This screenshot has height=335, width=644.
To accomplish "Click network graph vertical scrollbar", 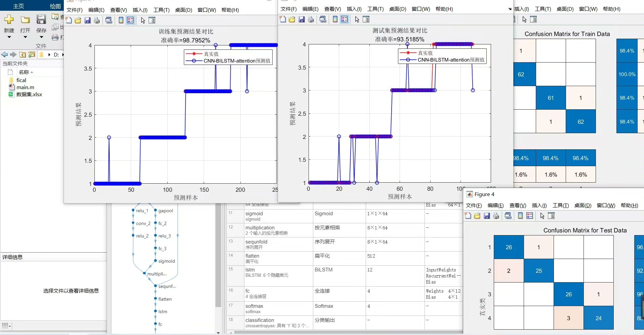I will pyautogui.click(x=218, y=256).
